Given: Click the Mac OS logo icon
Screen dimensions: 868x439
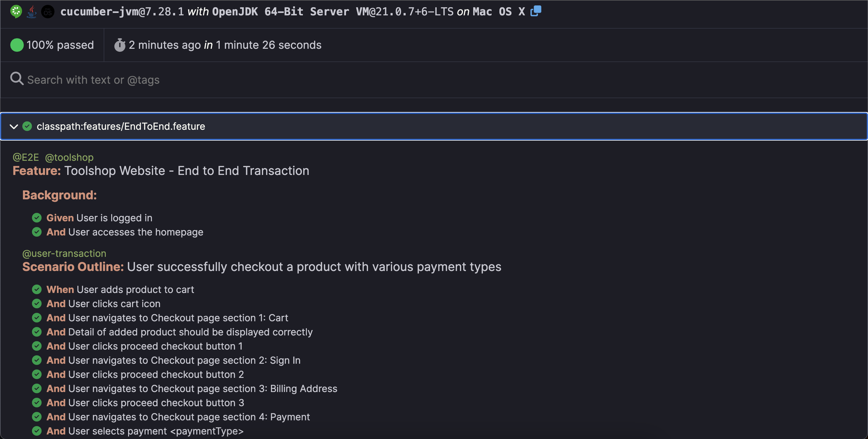Looking at the screenshot, I should click(x=48, y=12).
